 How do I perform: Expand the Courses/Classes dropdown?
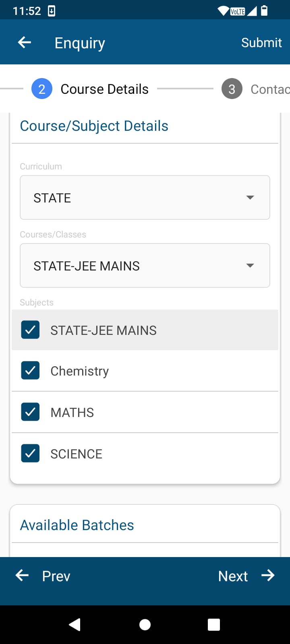[x=145, y=266]
